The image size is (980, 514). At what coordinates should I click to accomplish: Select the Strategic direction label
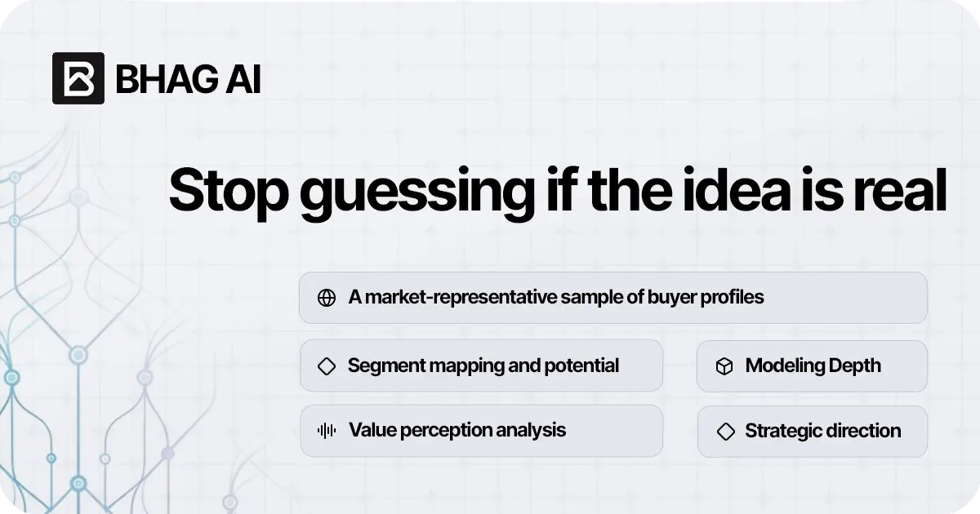[823, 431]
